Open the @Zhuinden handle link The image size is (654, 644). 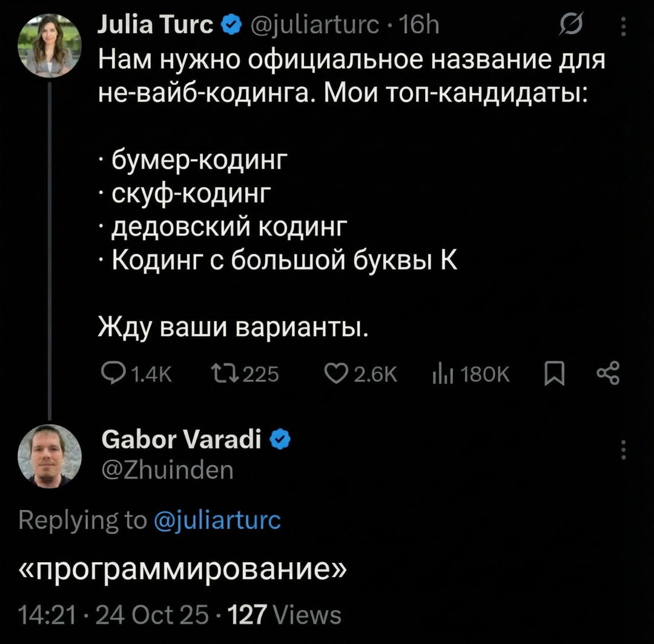166,470
